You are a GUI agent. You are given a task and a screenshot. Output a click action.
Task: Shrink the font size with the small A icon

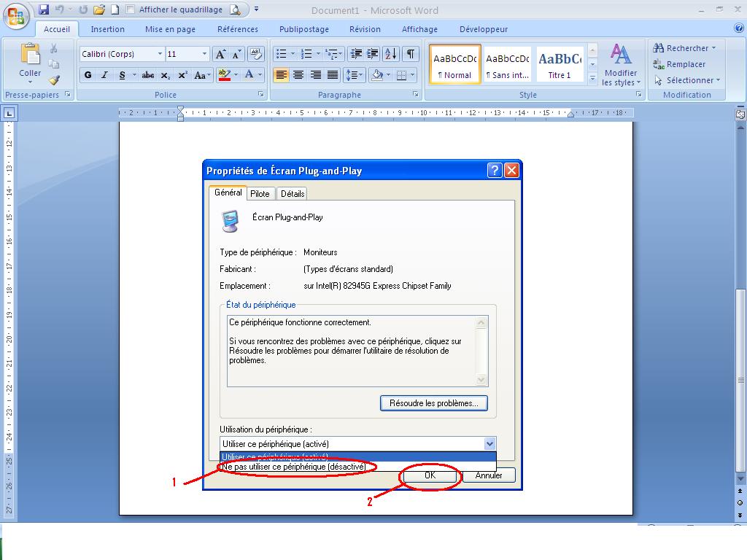(x=237, y=54)
